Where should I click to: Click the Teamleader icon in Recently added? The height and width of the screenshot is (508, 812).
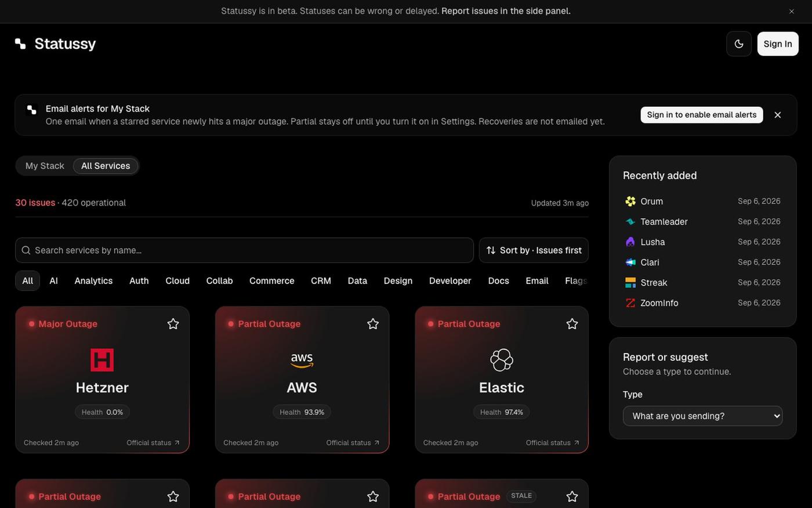(630, 222)
